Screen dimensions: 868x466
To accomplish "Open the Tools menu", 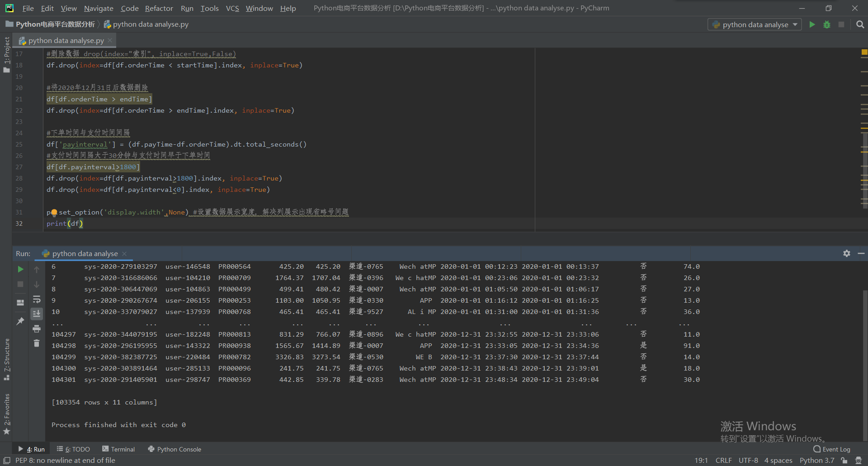I will 210,8.
